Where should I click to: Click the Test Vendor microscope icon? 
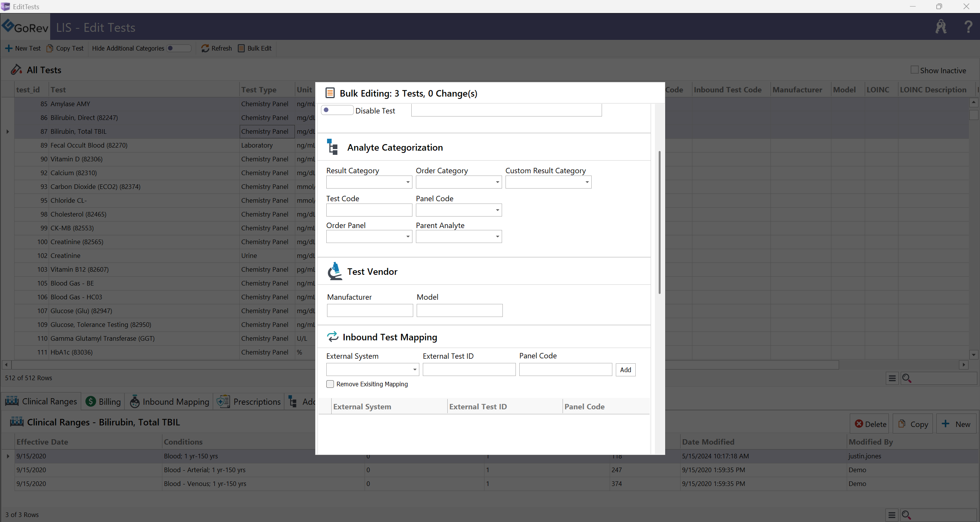pyautogui.click(x=335, y=271)
